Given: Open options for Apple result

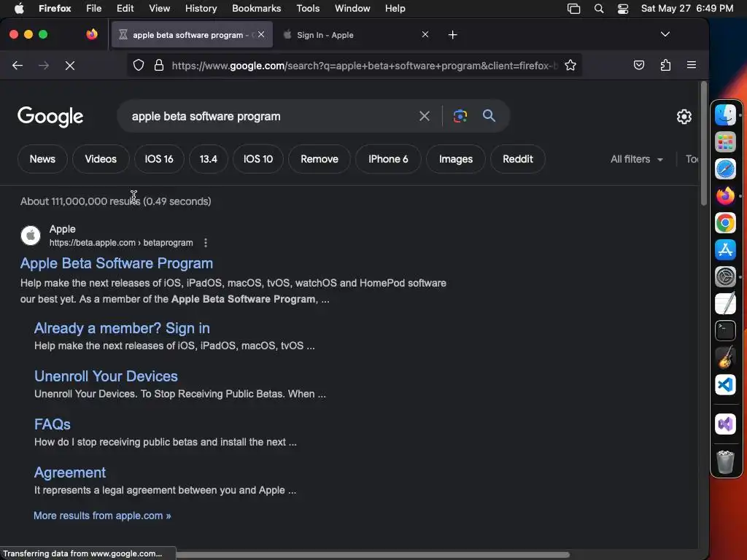Looking at the screenshot, I should coord(205,243).
